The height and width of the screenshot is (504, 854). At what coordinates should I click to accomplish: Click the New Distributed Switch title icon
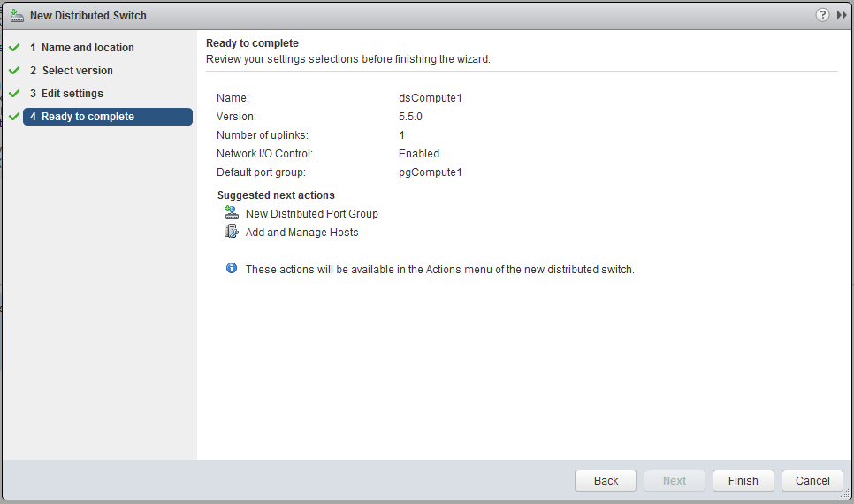[17, 15]
